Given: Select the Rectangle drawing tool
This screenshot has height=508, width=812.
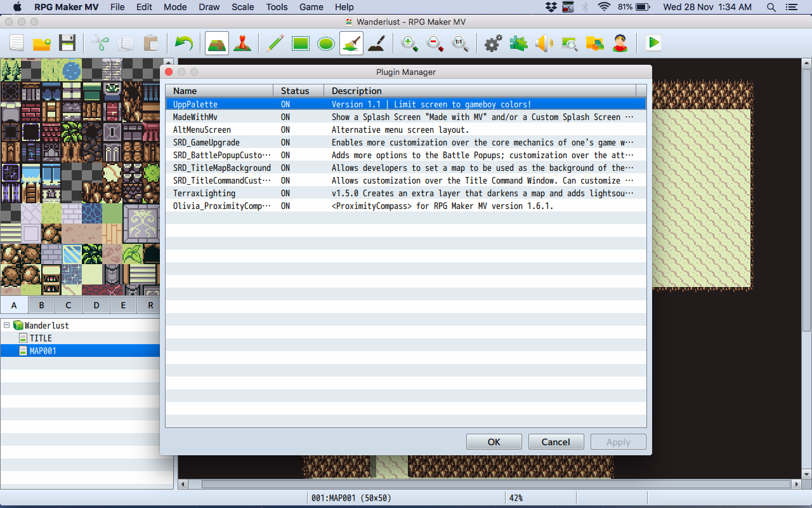Looking at the screenshot, I should 301,43.
